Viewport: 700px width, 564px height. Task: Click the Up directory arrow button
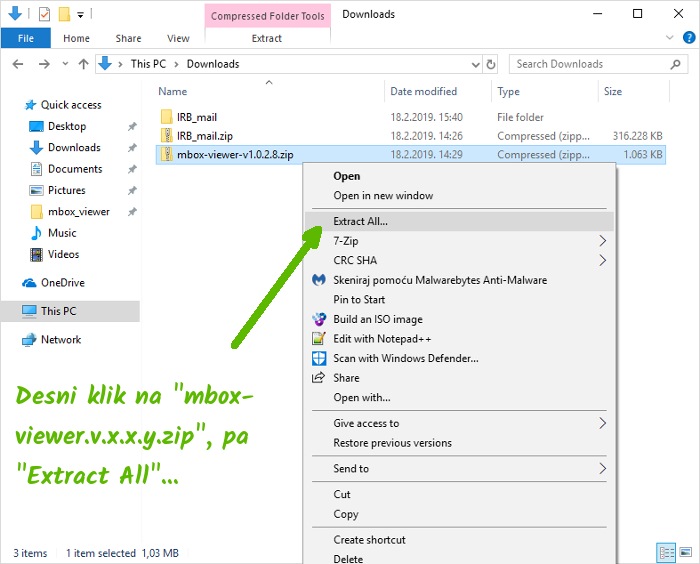coord(84,64)
